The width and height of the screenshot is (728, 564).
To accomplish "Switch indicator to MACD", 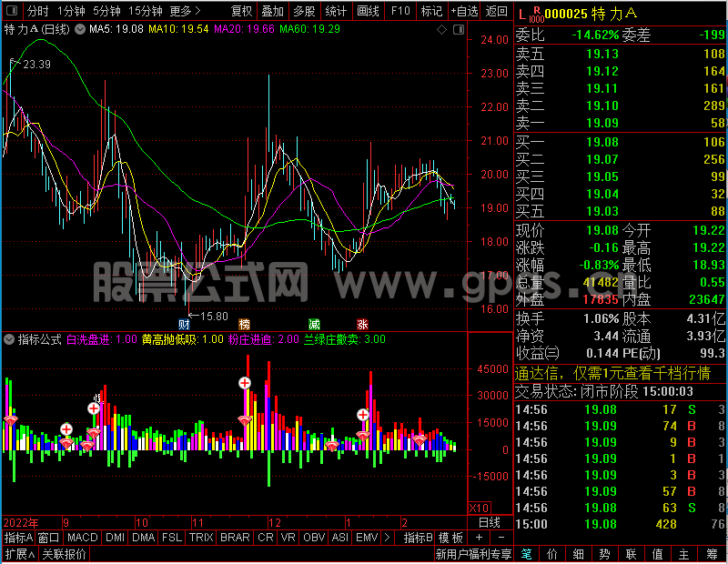I will coord(82,538).
